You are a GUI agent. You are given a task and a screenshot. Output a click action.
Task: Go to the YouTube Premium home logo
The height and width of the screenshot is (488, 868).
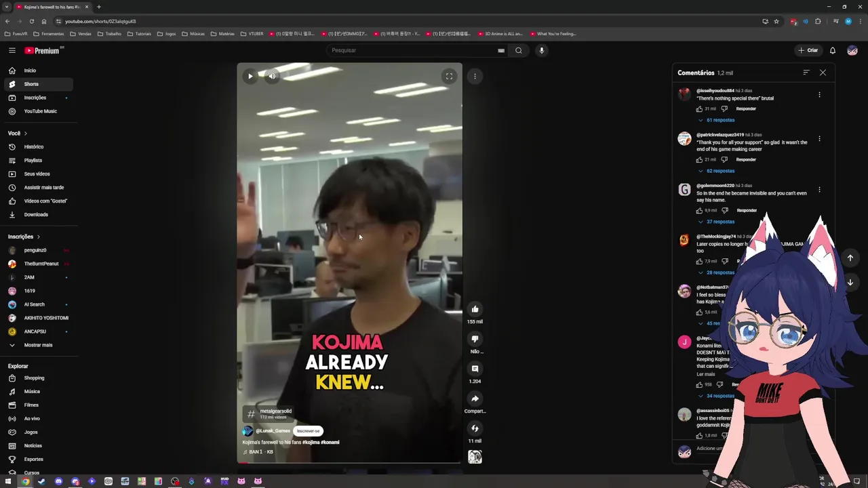(x=43, y=50)
